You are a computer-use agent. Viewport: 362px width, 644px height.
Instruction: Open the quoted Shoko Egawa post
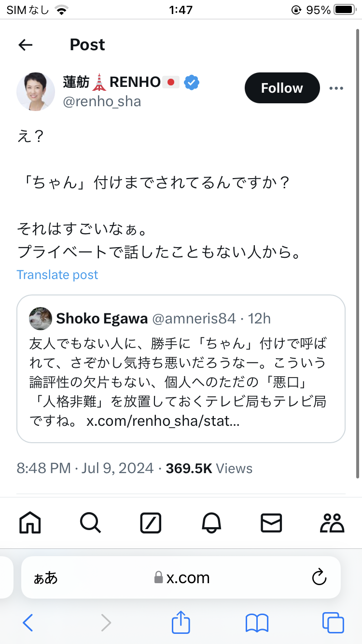pyautogui.click(x=181, y=369)
